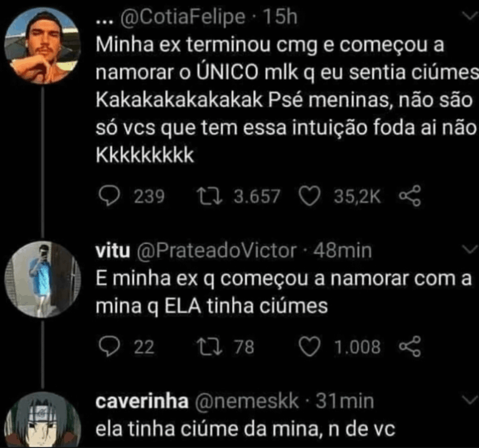
Task: Retweet CotiaFelipe's tweet
Action: (x=205, y=197)
